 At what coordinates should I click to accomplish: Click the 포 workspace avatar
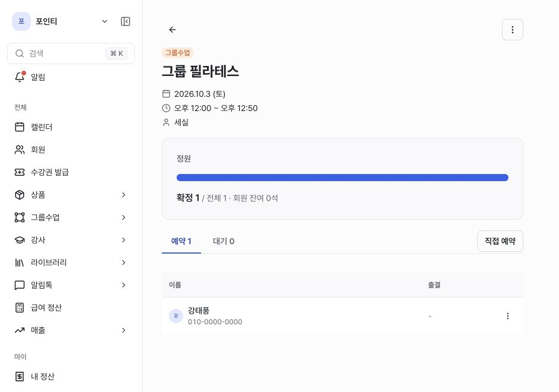[x=21, y=21]
